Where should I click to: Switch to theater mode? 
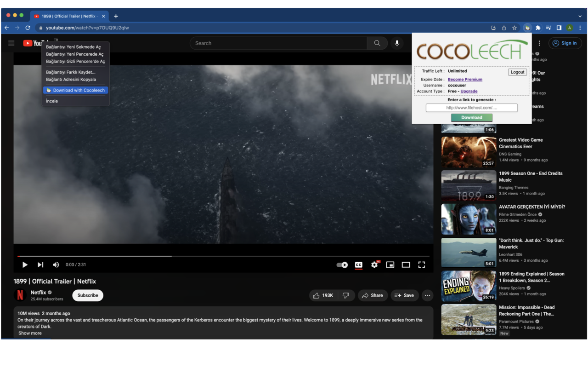[x=406, y=265]
